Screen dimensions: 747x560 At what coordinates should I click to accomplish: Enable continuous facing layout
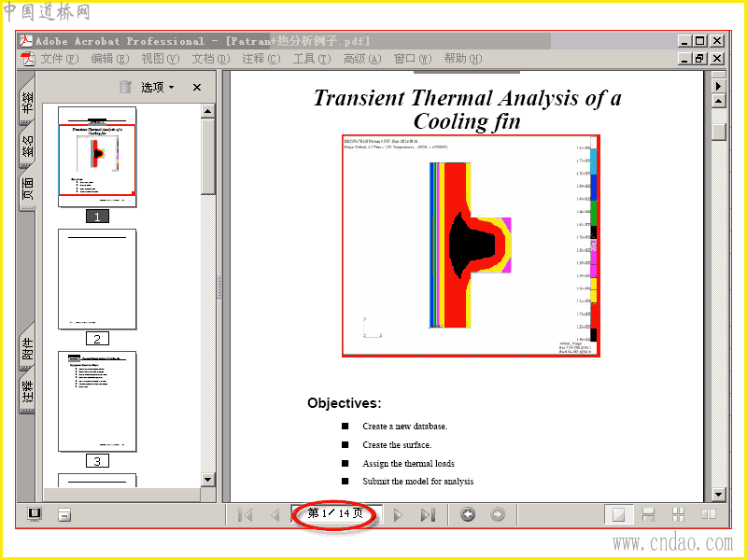point(678,514)
